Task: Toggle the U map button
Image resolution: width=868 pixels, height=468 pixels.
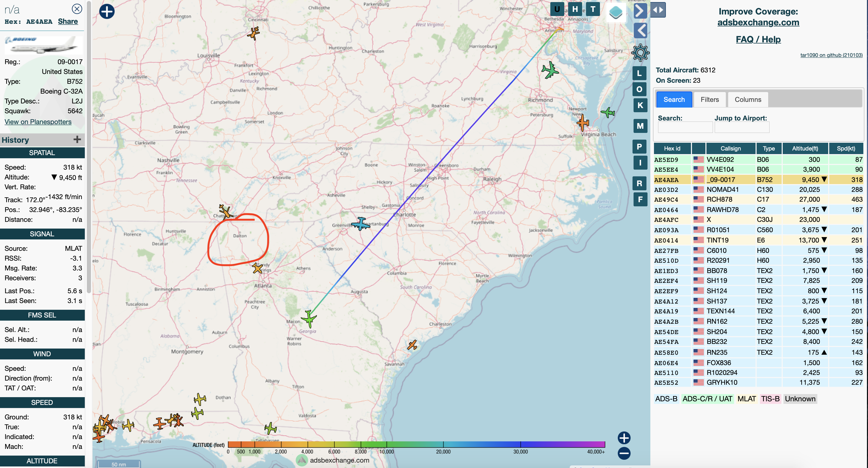Action: (557, 9)
